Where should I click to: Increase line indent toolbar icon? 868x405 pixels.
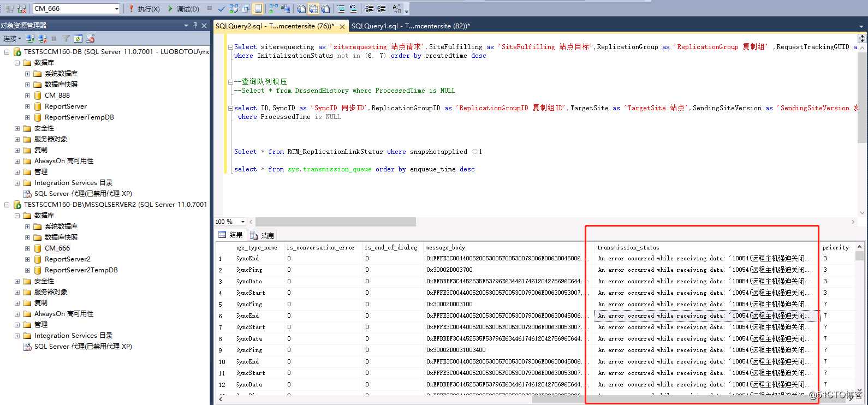coord(381,9)
